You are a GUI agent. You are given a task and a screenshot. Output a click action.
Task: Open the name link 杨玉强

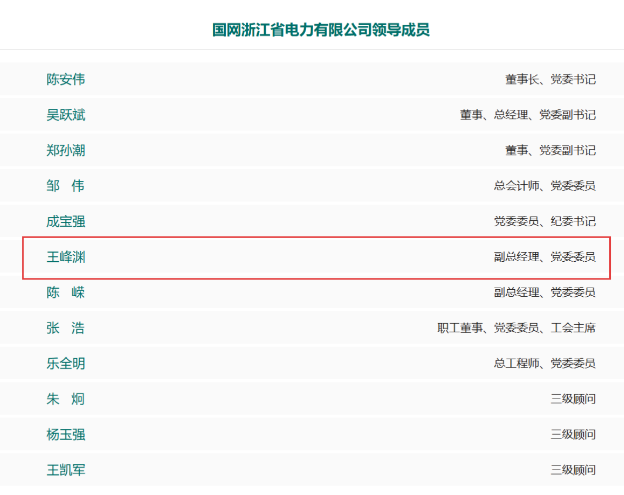click(66, 435)
